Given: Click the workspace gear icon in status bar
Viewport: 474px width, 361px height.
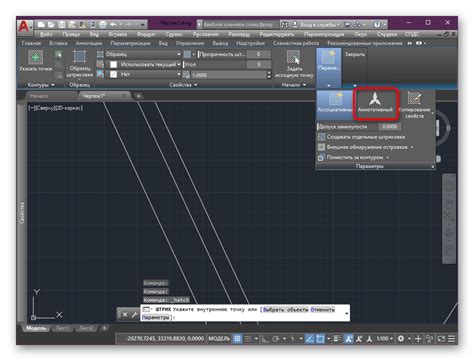Looking at the screenshot, I should (401, 339).
